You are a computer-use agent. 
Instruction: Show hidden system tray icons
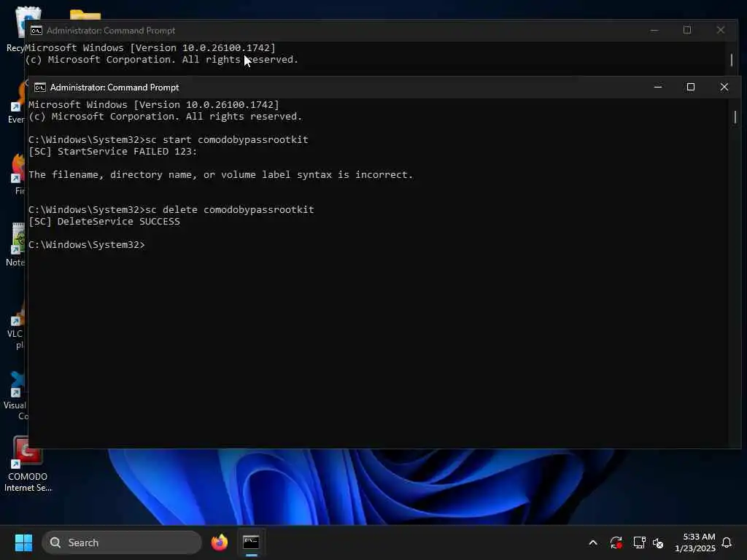[x=593, y=542]
